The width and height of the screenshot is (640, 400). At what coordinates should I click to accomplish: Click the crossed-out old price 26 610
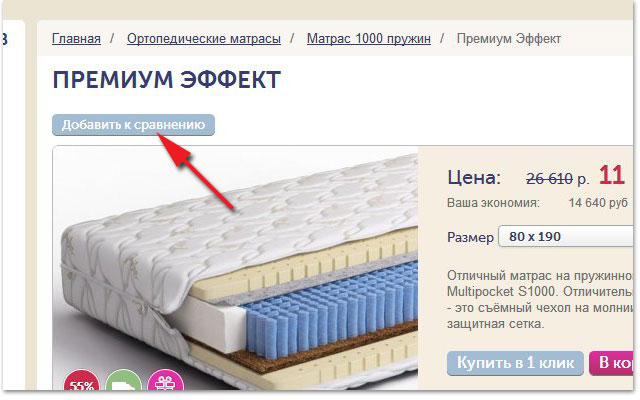tap(549, 179)
